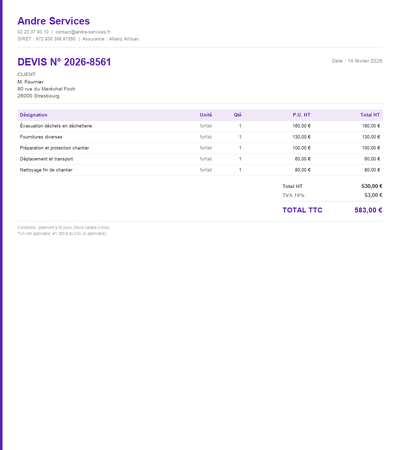400x450 pixels.
Task: Click the contact@andre-services.fr email address
Action: tap(83, 32)
